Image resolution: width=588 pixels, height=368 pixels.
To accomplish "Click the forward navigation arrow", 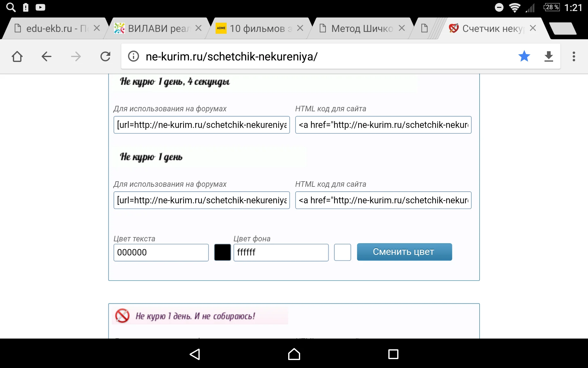I will click(x=76, y=56).
